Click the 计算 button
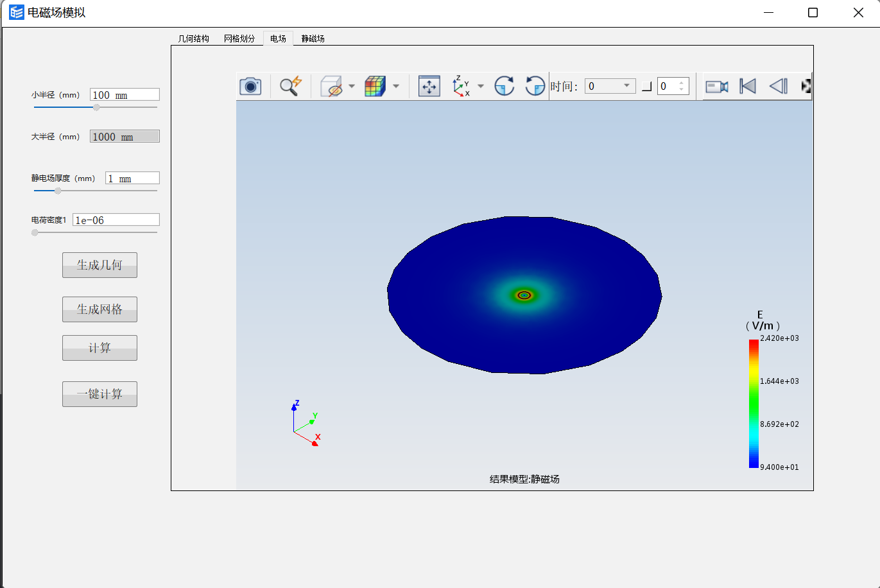The image size is (880, 588). [99, 348]
